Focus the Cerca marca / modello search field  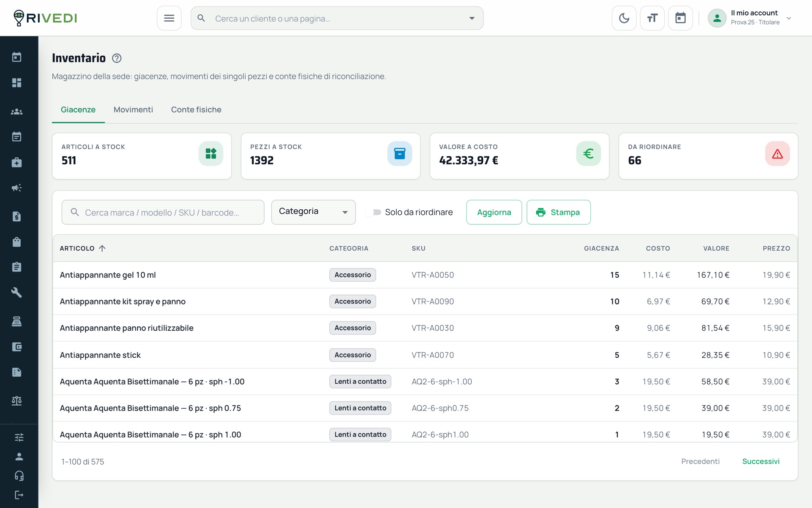[x=163, y=212]
